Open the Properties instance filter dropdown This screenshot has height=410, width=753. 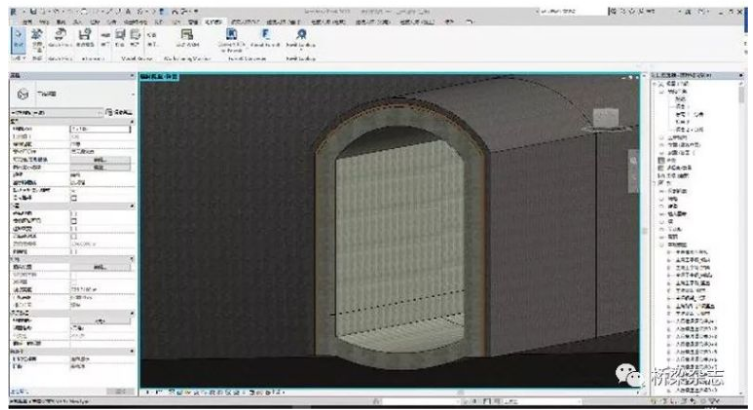[x=57, y=112]
